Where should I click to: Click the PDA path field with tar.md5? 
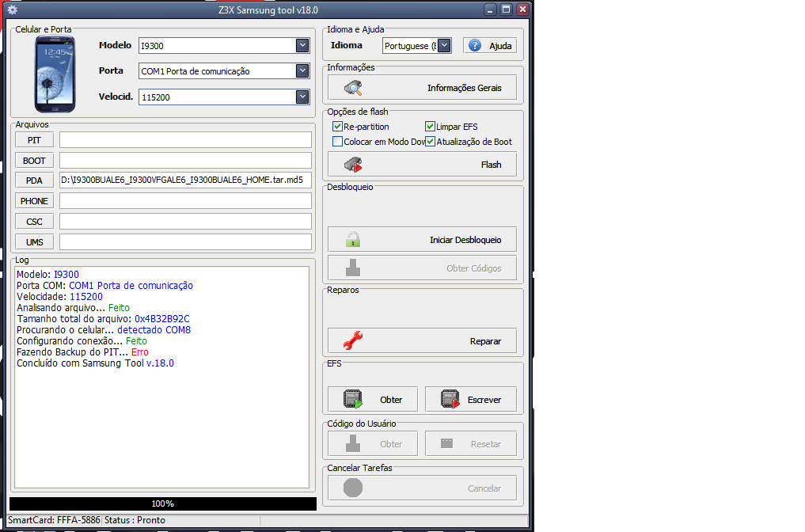[x=185, y=180]
